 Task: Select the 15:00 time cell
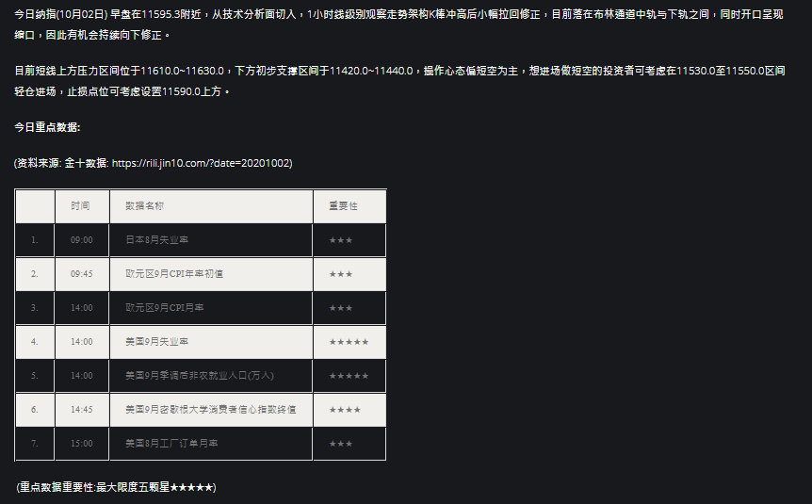pos(82,444)
